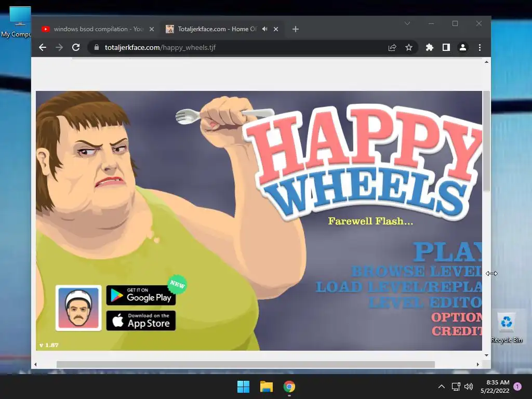Viewport: 532px width, 399px height.
Task: Click the volume speaker icon in tray
Action: tap(469, 387)
